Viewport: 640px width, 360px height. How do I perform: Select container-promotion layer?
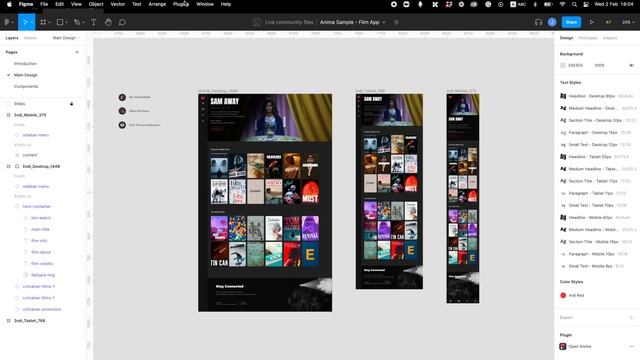tap(42, 309)
